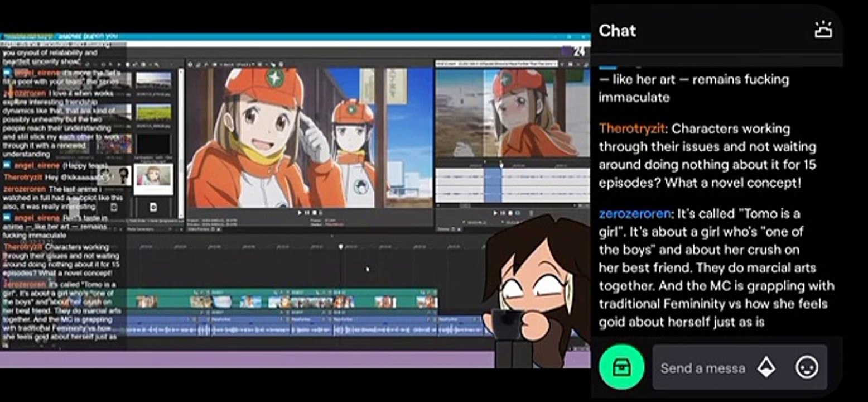Play the main video preview

(300, 213)
